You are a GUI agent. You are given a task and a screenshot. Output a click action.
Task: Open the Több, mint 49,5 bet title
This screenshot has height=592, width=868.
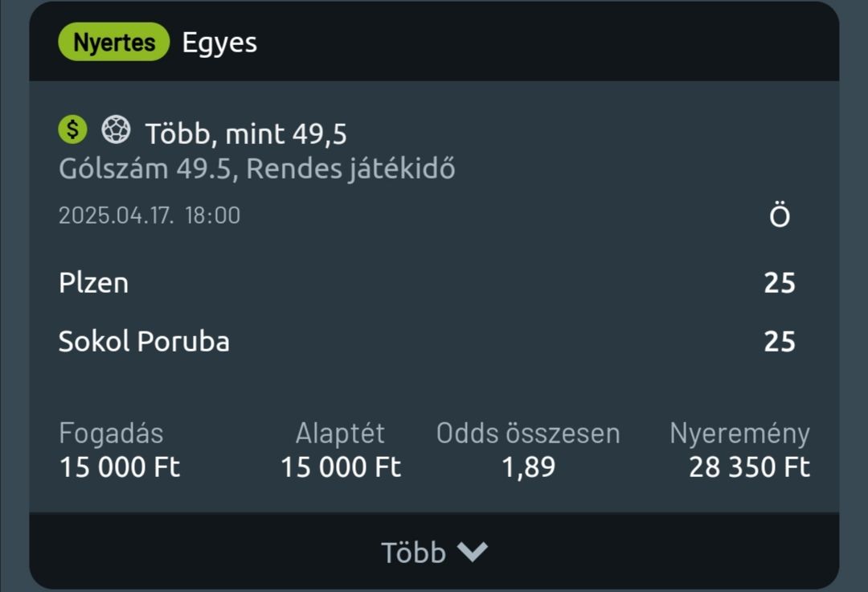[x=246, y=134]
